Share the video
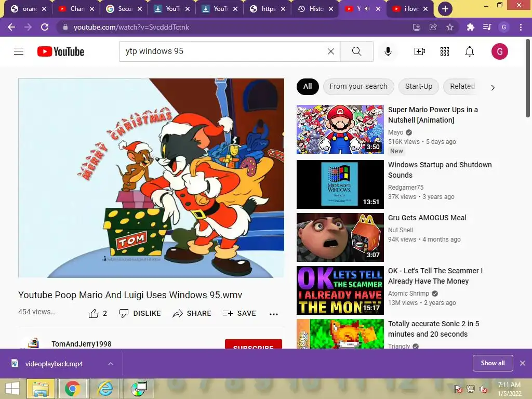 coord(192,313)
